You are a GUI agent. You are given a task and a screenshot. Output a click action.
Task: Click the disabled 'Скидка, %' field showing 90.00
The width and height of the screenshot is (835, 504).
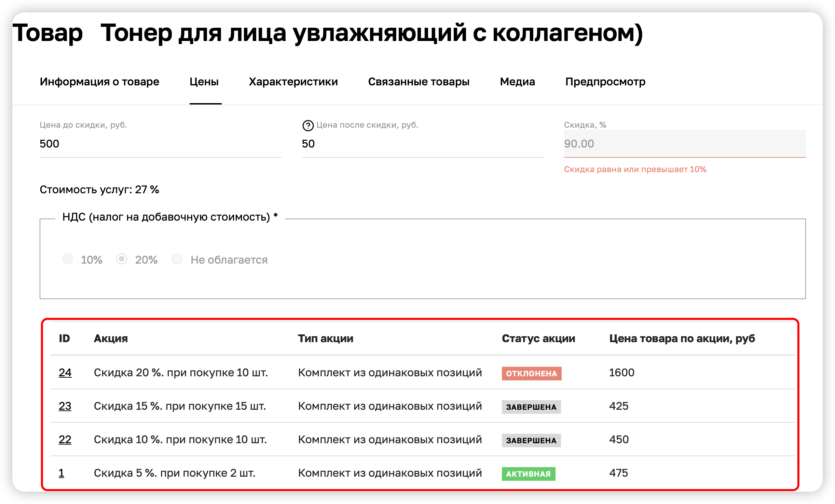(x=685, y=144)
